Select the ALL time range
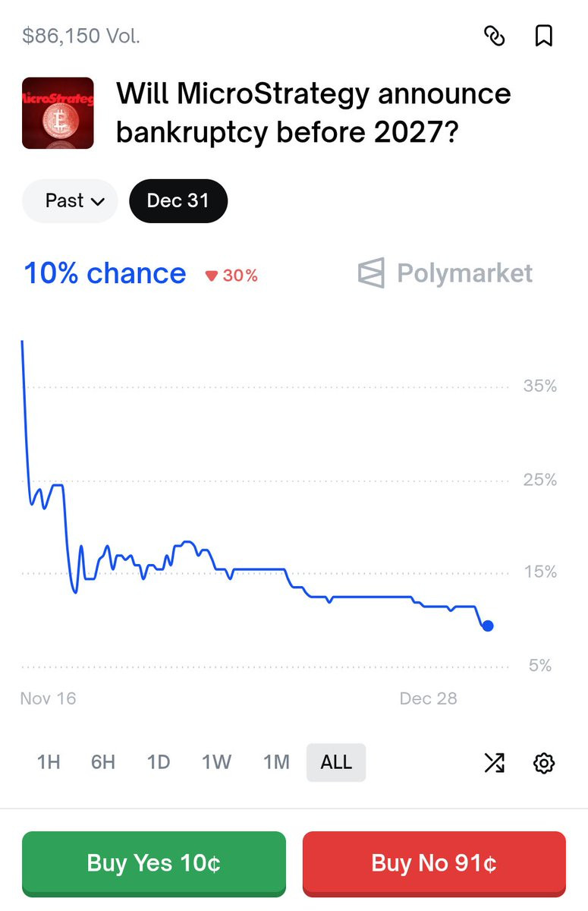This screenshot has height=911, width=588. point(336,762)
